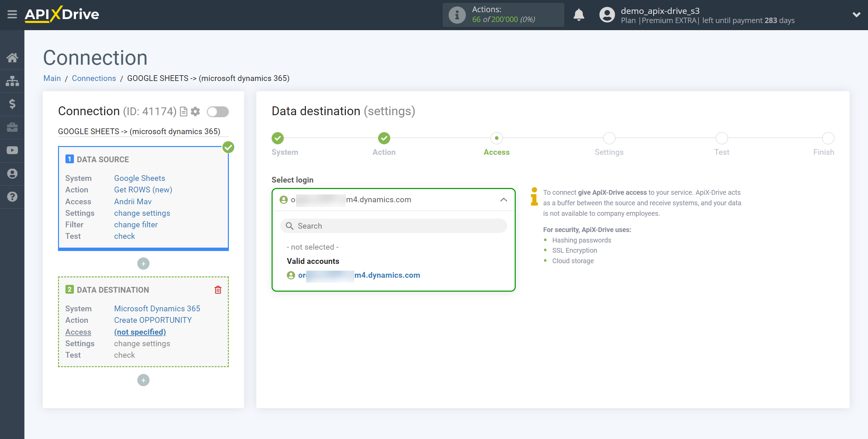The height and width of the screenshot is (439, 868).
Task: Click the change filter link
Action: [136, 225]
